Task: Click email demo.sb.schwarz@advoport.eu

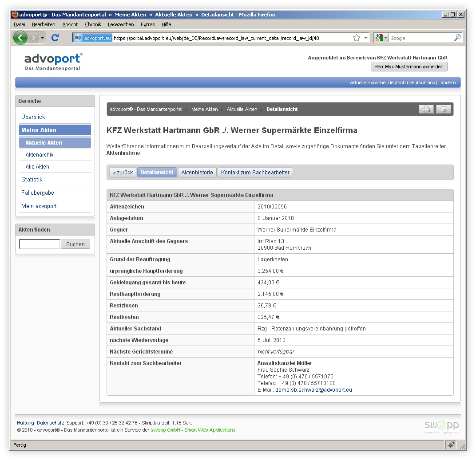Action: (313, 389)
